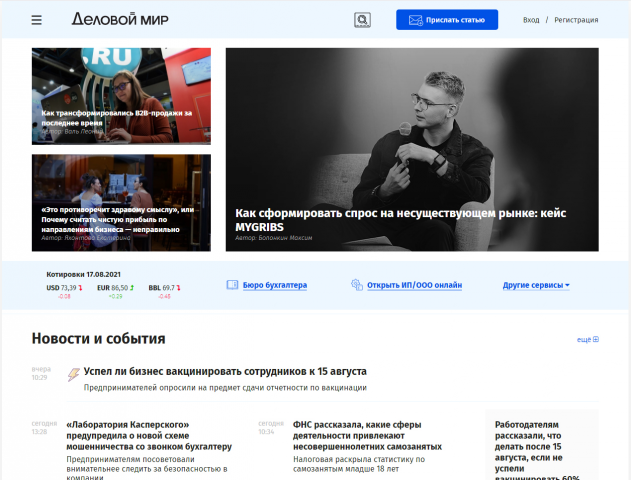Click the gear icon beside Открыть ИП/ООО
631x480 pixels.
tap(357, 285)
